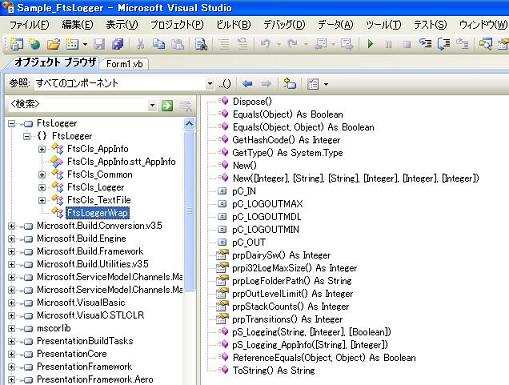509x385 pixels.
Task: Open the 表示(V) menu
Action: 122,25
